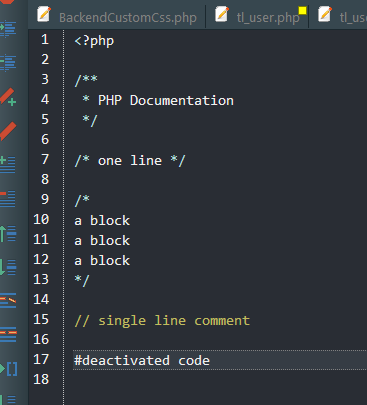Click 'a block' on line 12
The width and height of the screenshot is (367, 405).
(x=102, y=260)
